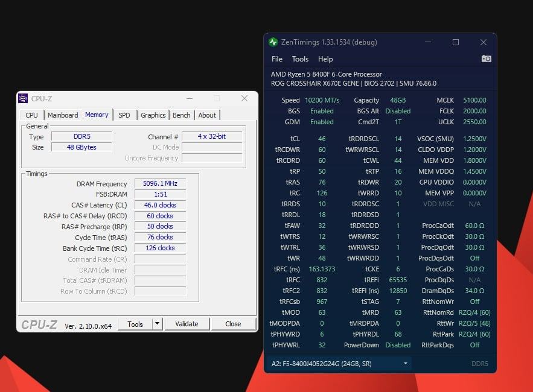533x392 pixels.
Task: Click the RAS# Precharge 50 clocks value
Action: [x=160, y=226]
